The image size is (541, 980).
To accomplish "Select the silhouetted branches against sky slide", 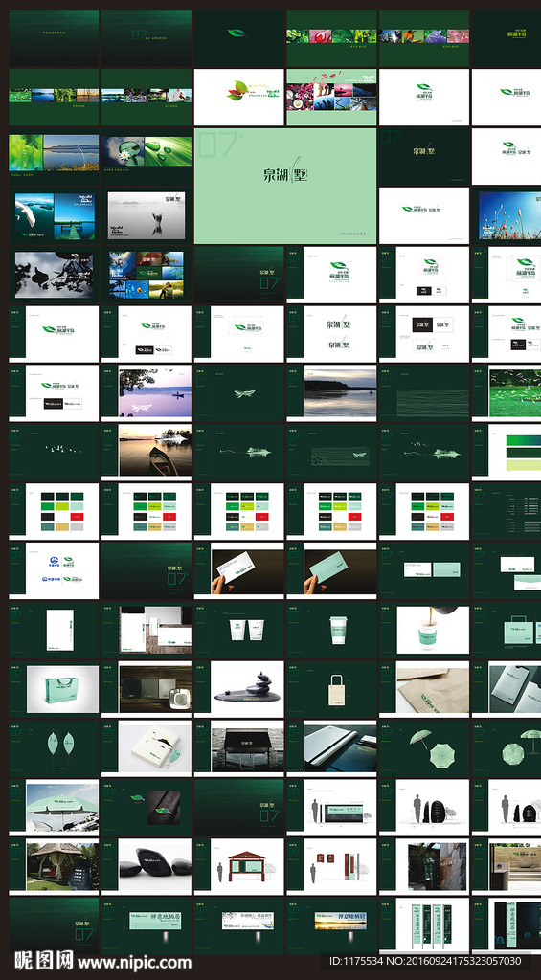I will (x=54, y=275).
